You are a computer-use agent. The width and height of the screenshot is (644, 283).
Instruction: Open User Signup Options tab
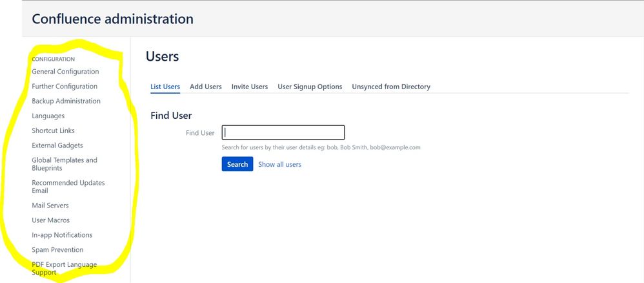pos(310,87)
